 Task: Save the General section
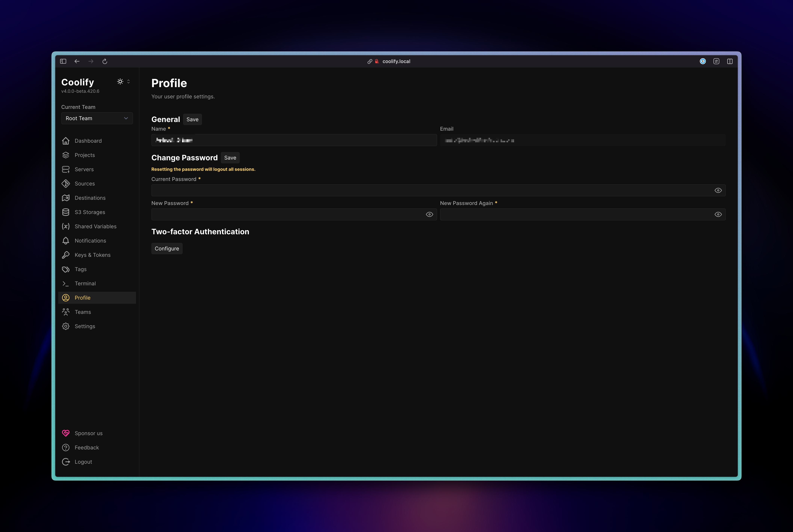(192, 119)
